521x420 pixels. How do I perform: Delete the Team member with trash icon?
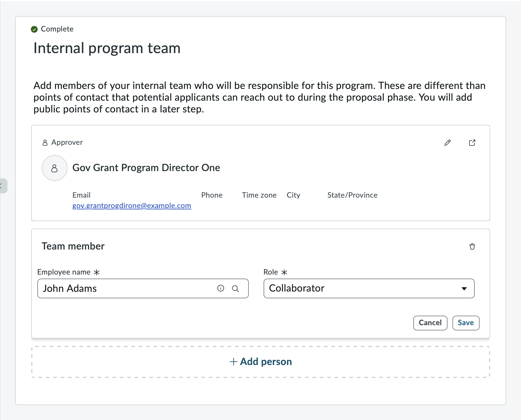point(472,246)
